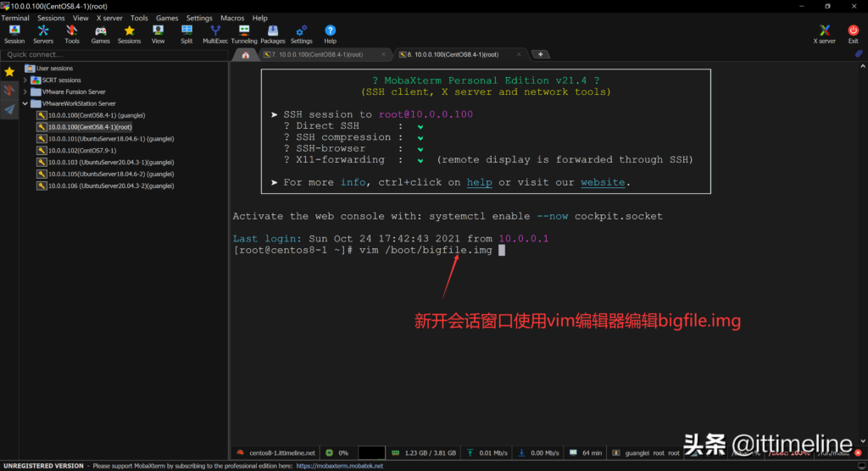
Task: Split the terminal using Split icon
Action: coord(186,34)
